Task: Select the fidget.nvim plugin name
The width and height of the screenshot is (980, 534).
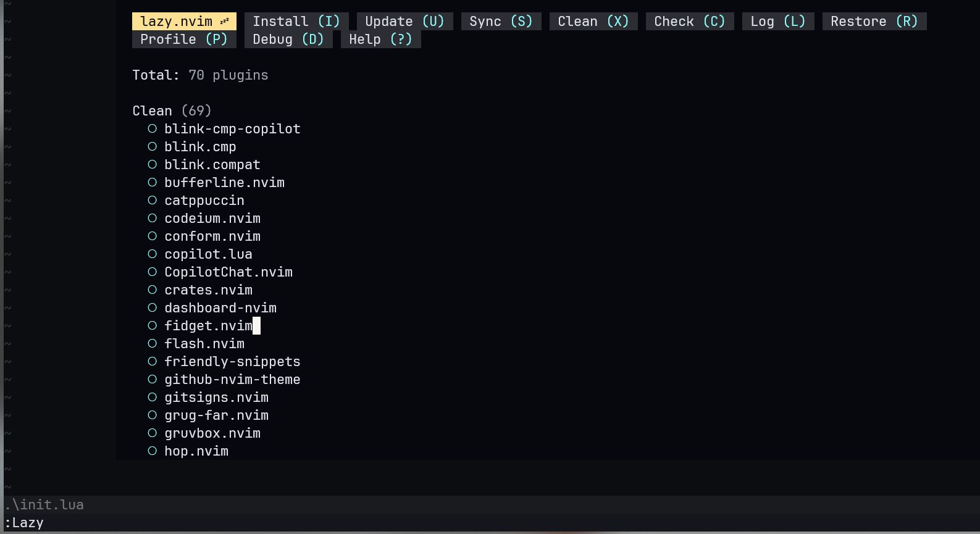Action: pyautogui.click(x=208, y=326)
